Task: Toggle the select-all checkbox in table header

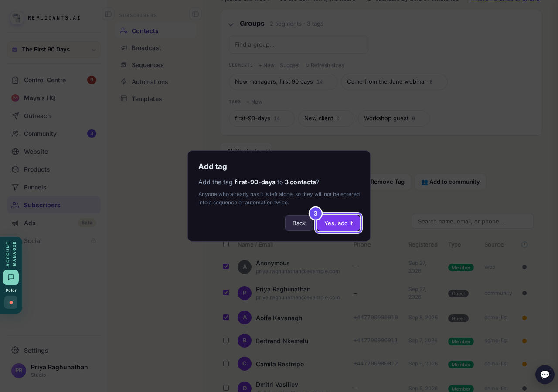Action: pyautogui.click(x=226, y=244)
